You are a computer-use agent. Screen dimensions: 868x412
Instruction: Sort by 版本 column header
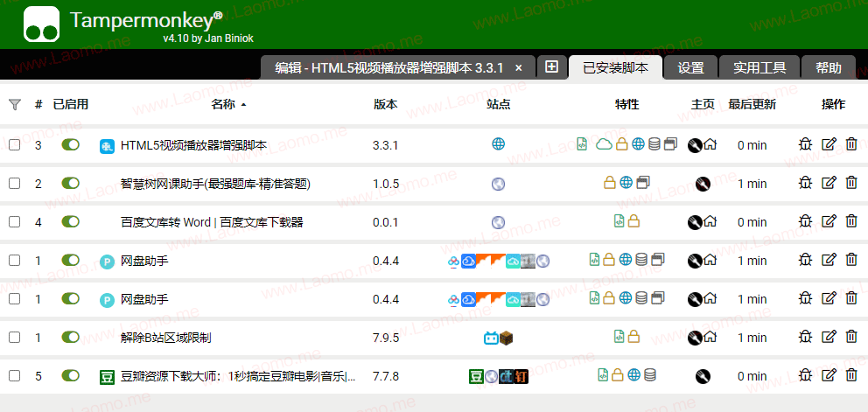pyautogui.click(x=385, y=105)
